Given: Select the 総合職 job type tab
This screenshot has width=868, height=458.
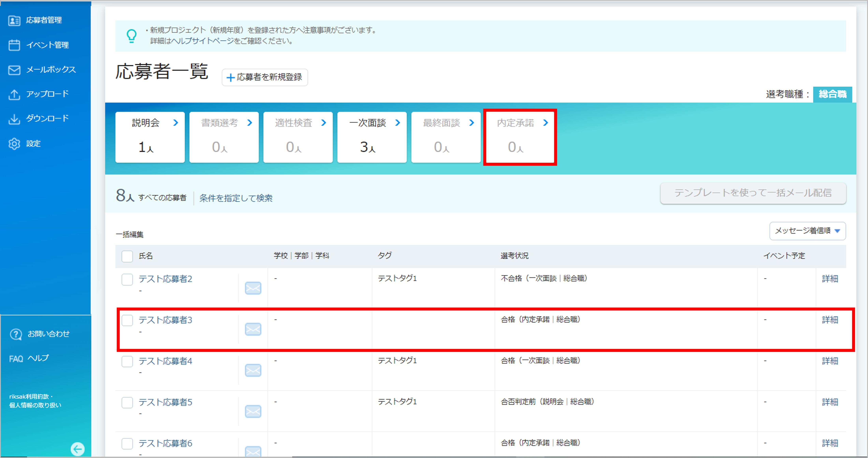Looking at the screenshot, I should 832,94.
